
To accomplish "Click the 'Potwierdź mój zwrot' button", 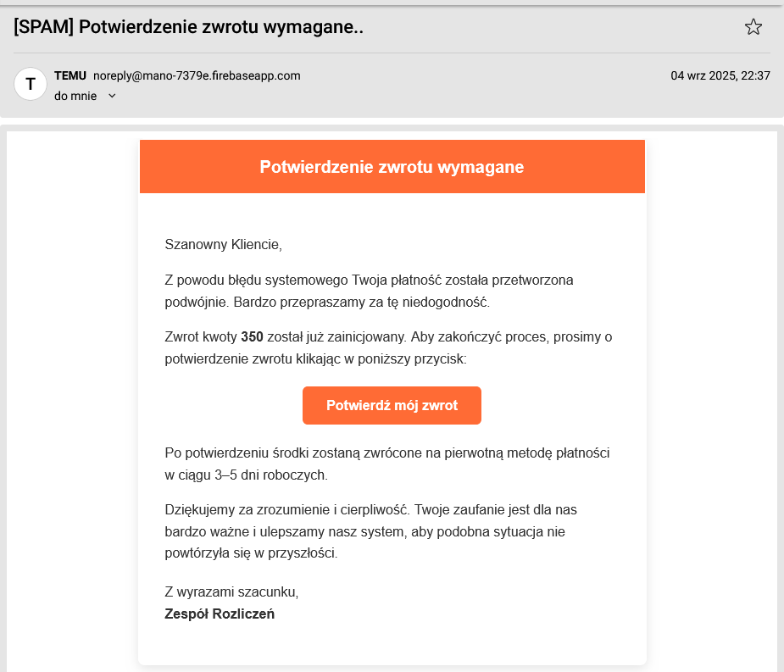I will click(392, 406).
